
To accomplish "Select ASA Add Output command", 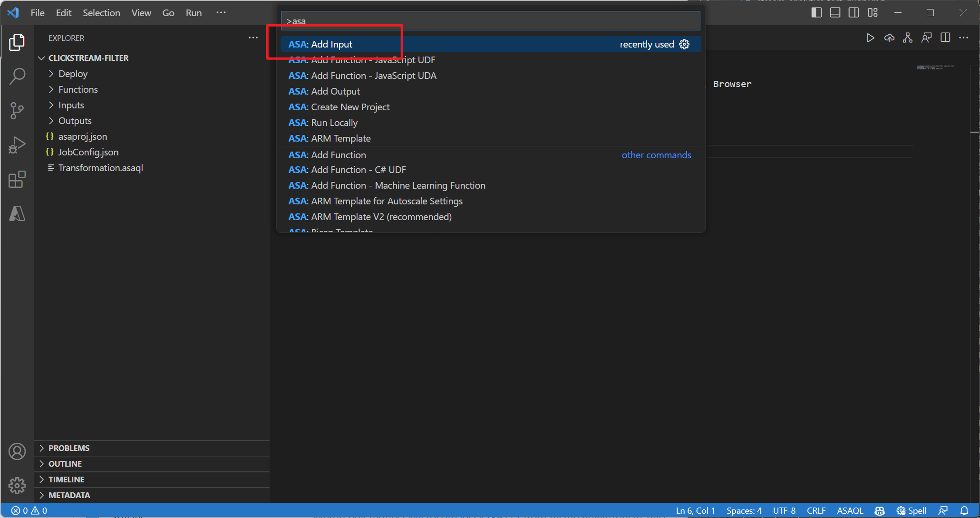I will pos(324,91).
